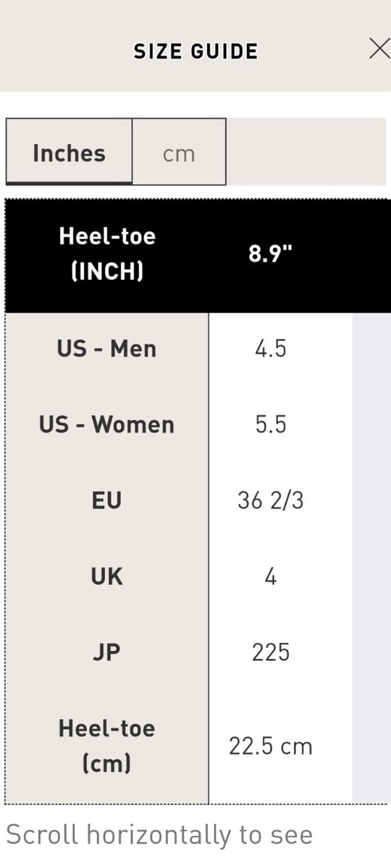391x868 pixels.
Task: Switch units to cm
Action: coord(179,152)
